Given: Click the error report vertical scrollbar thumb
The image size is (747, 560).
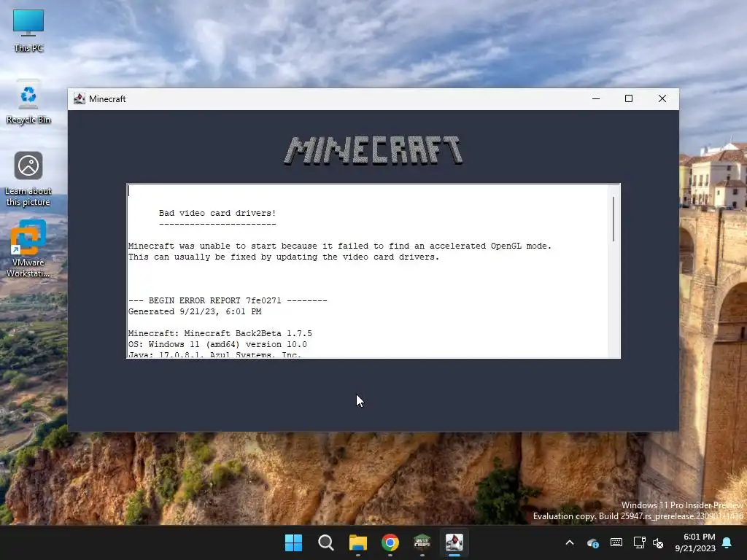Looking at the screenshot, I should tap(614, 219).
